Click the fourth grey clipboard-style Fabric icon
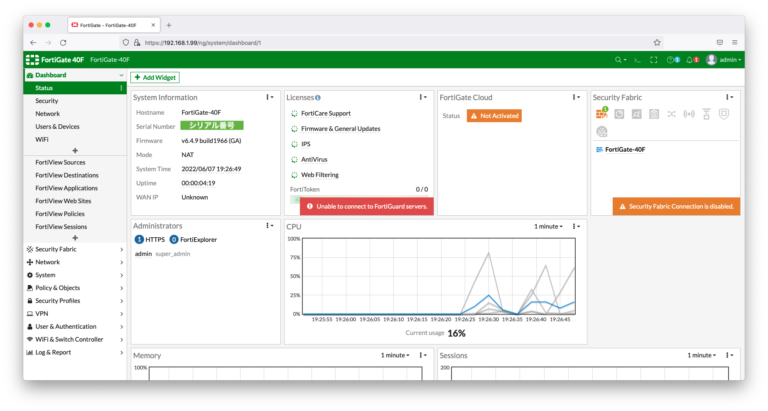The image size is (768, 411). point(654,114)
